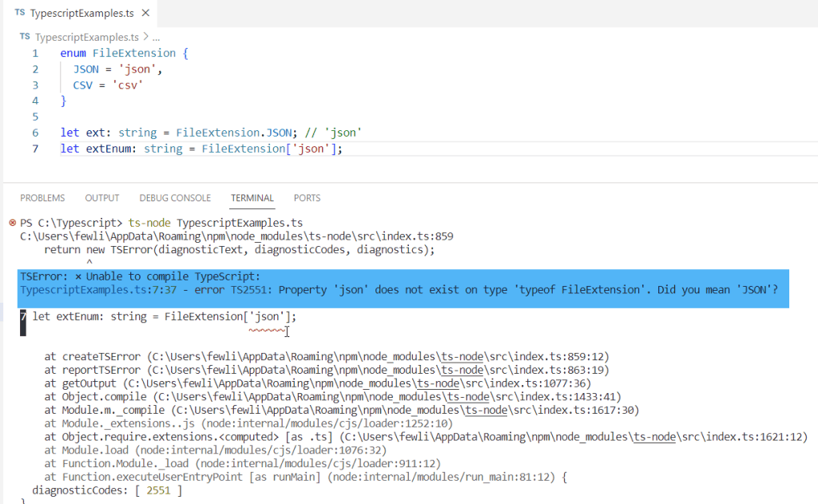Open ts-node link in Object.compile stack line
This screenshot has width=818, height=504.
pos(468,397)
